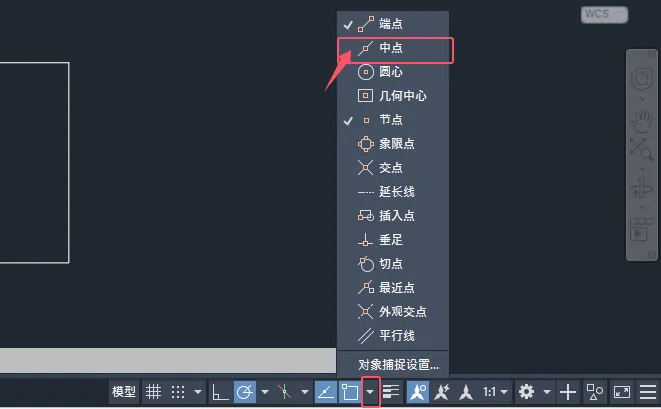Choose 垂足 perpendicular in snap menu

click(x=393, y=240)
